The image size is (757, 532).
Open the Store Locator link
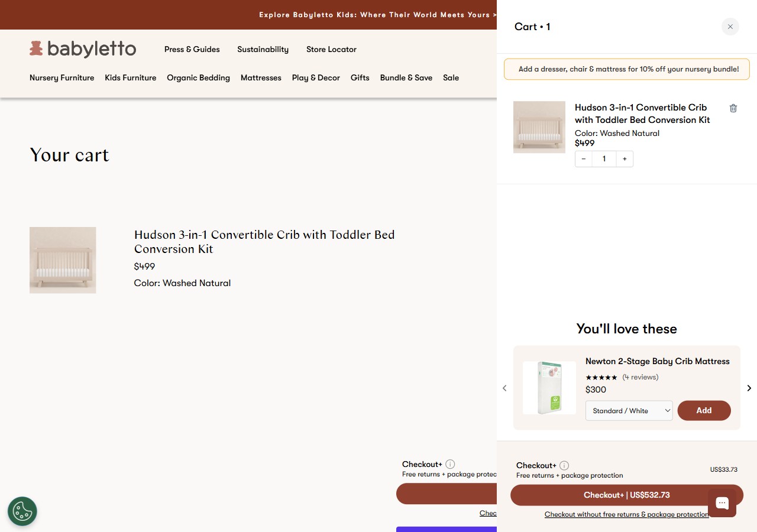click(x=331, y=49)
